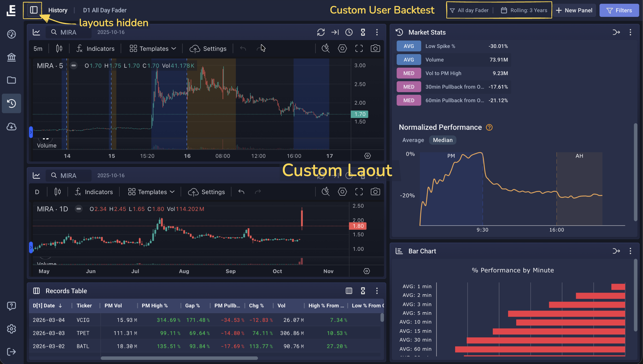This screenshot has height=364, width=643.
Task: Select the Median performance option
Action: point(443,140)
